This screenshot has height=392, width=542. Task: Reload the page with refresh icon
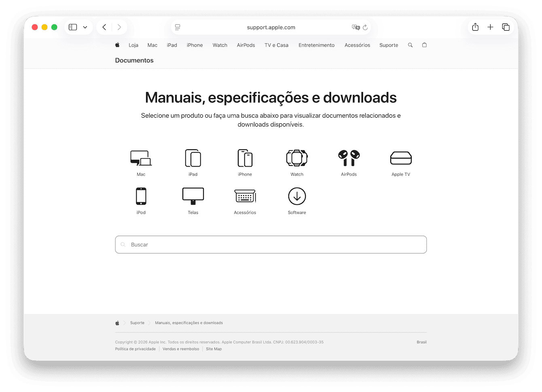tap(365, 27)
